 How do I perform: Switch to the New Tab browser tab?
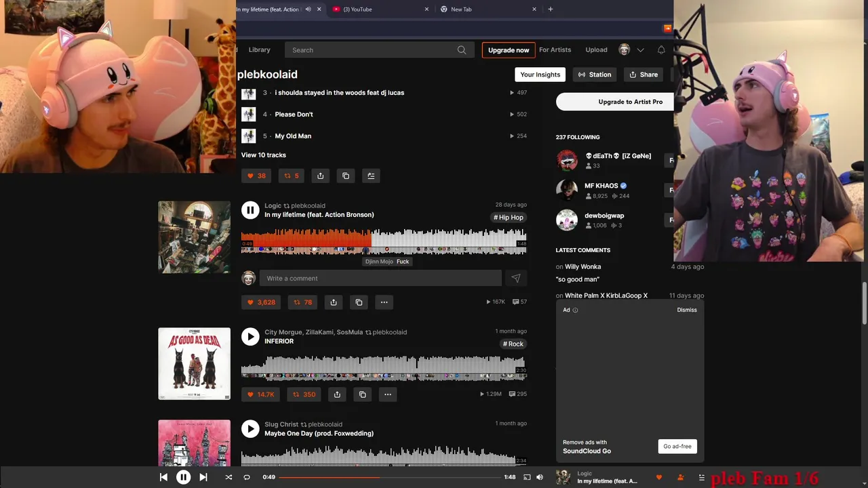(x=488, y=9)
